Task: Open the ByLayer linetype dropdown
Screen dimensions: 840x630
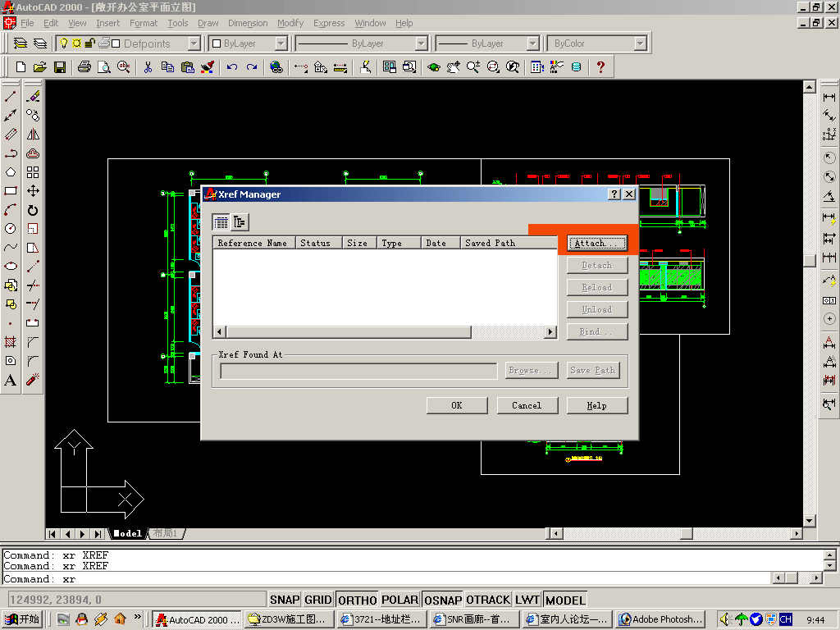Action: coord(421,43)
